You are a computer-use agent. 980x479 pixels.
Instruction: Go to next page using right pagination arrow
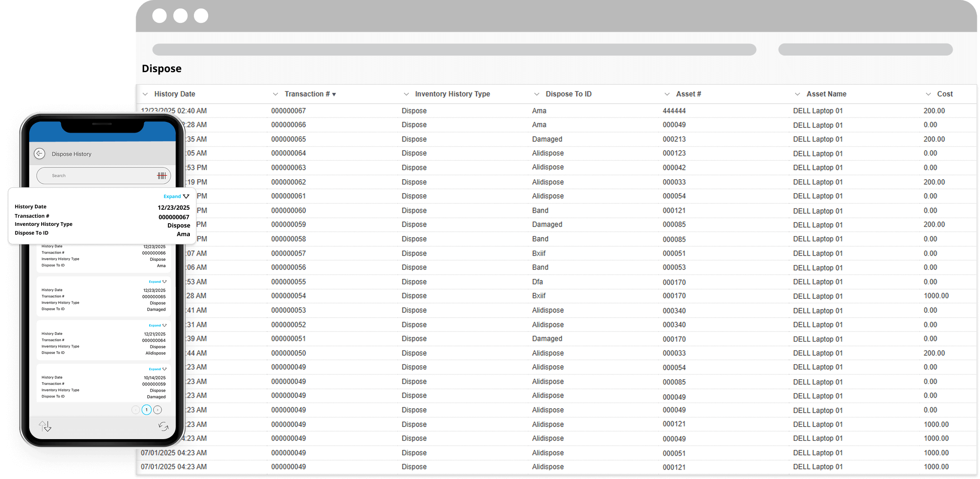158,410
